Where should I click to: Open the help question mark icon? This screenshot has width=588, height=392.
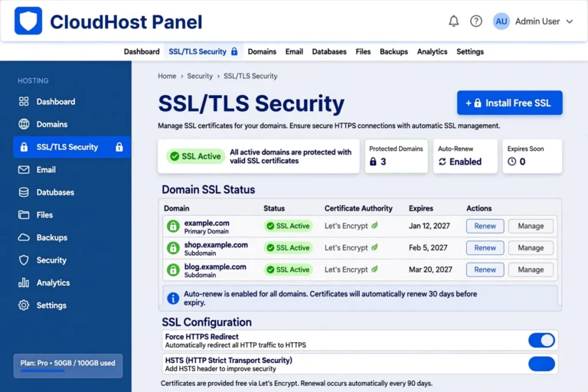point(476,21)
